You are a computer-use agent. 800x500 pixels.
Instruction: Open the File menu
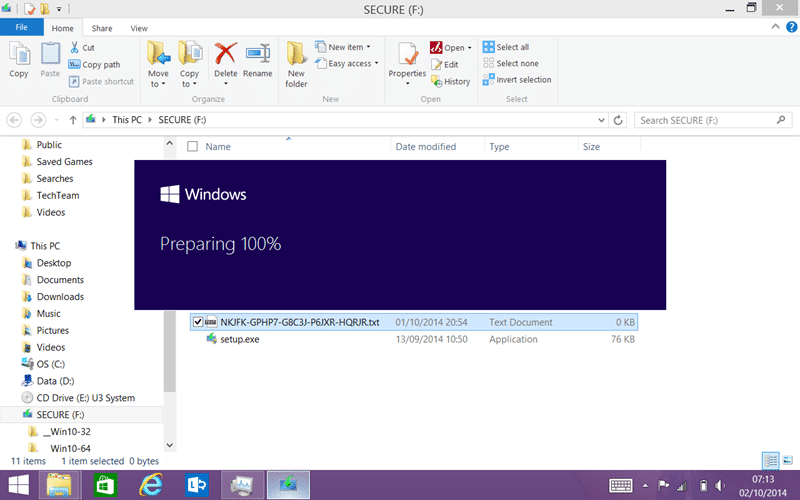tap(21, 28)
